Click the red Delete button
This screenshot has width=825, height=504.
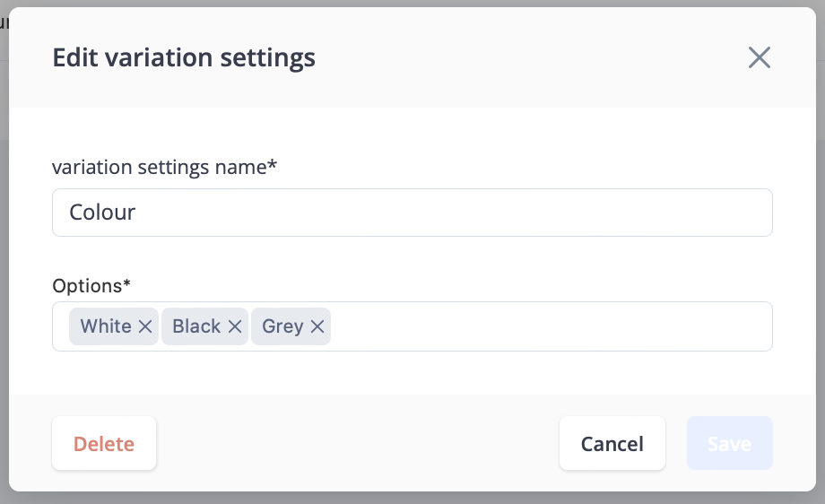tap(104, 444)
